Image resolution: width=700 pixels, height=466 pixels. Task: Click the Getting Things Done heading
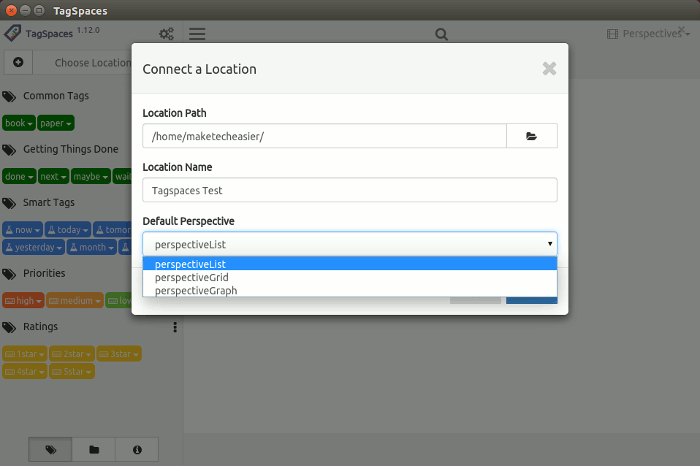point(71,149)
